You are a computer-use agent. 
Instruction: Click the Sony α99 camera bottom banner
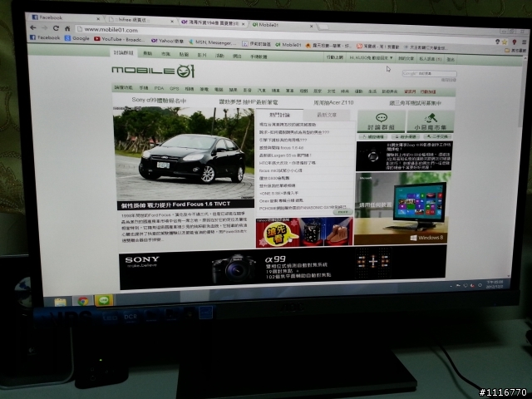(x=283, y=267)
